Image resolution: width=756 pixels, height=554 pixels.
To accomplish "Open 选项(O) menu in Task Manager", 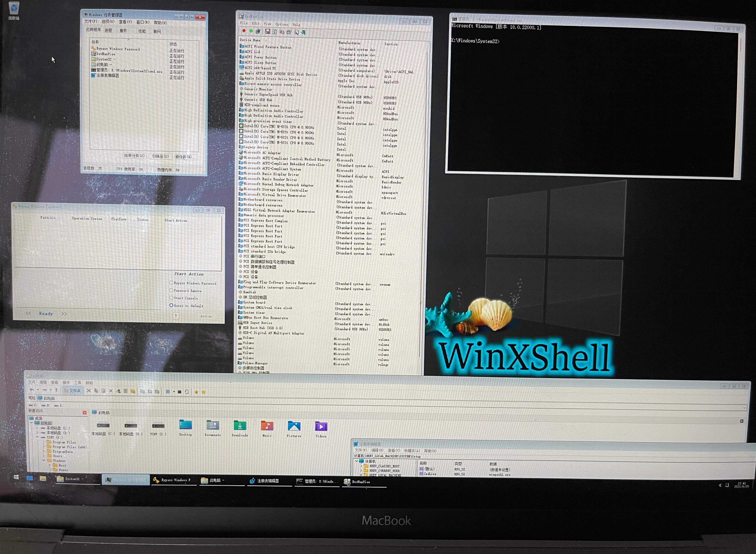I will pyautogui.click(x=108, y=21).
